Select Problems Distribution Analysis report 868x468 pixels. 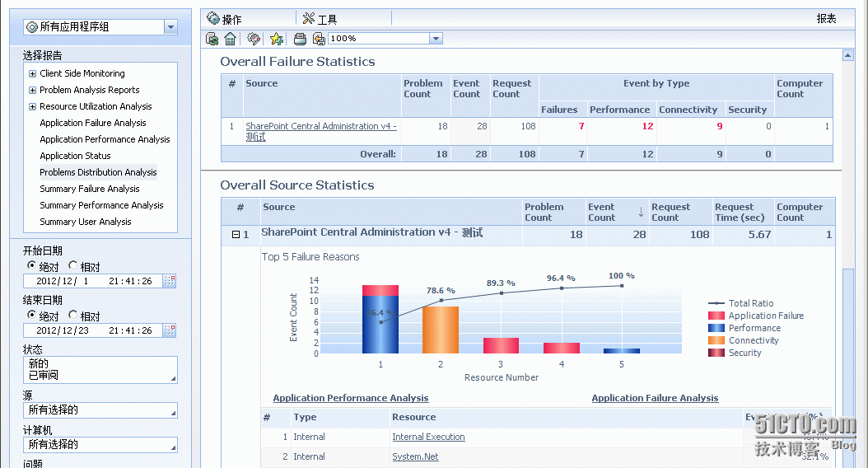[98, 172]
